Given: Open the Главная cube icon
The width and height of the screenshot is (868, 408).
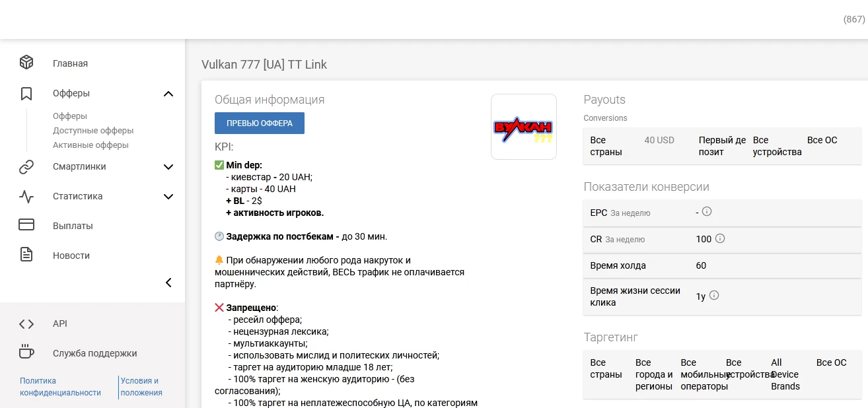Looking at the screenshot, I should tap(26, 63).
